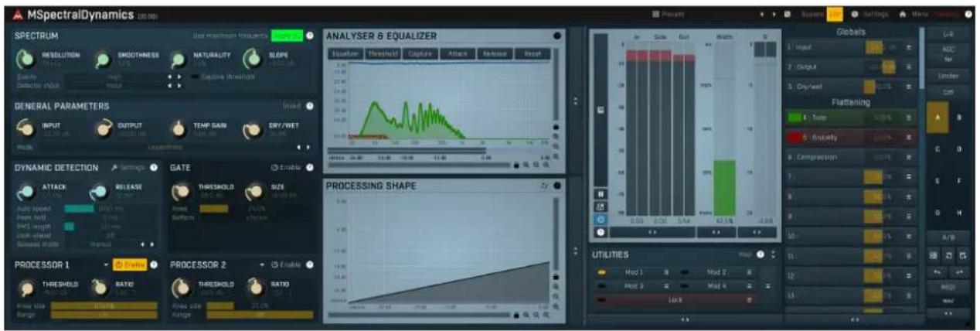This screenshot has width=980, height=331.
Task: Click the Gate Size knob
Action: pyautogui.click(x=254, y=190)
